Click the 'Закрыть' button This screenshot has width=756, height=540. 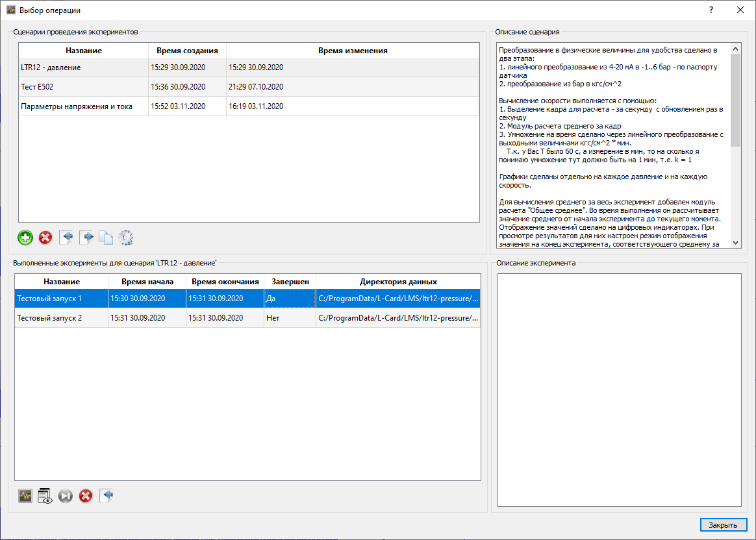click(723, 525)
